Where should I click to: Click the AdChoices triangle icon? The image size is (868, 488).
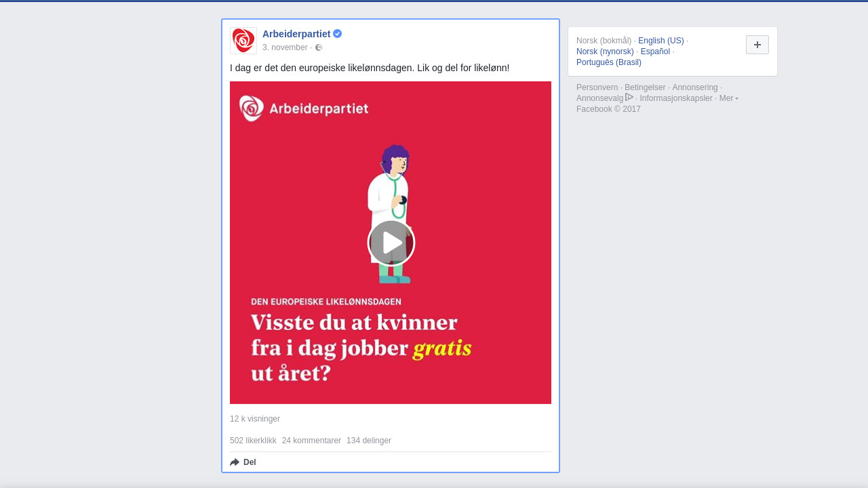point(629,97)
